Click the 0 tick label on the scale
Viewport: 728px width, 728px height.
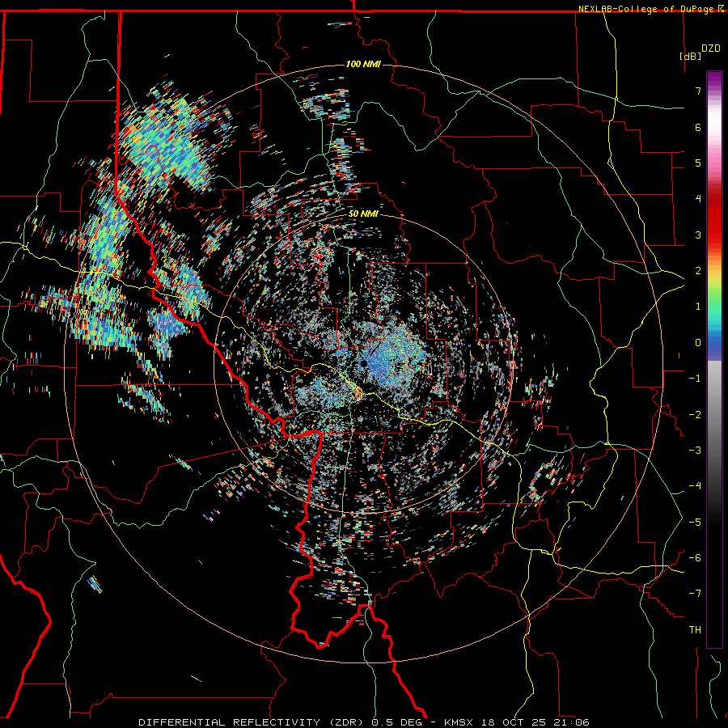click(698, 343)
